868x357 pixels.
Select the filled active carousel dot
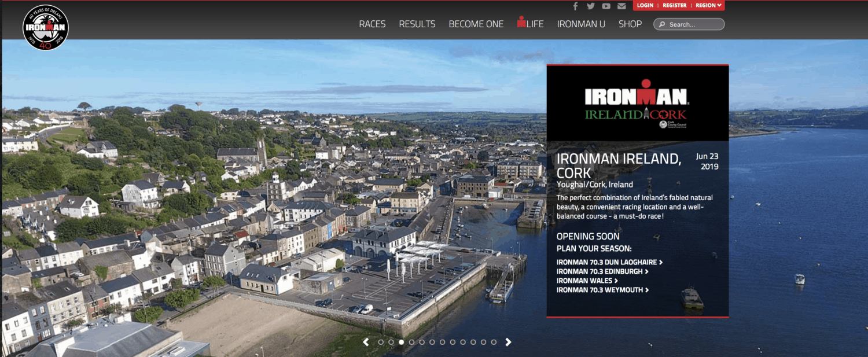pyautogui.click(x=401, y=342)
